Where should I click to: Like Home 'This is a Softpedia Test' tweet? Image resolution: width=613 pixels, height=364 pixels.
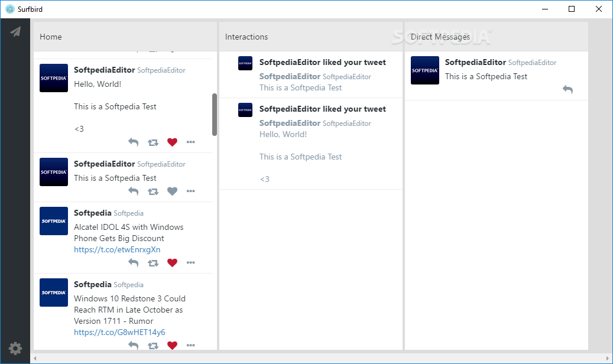(x=172, y=191)
